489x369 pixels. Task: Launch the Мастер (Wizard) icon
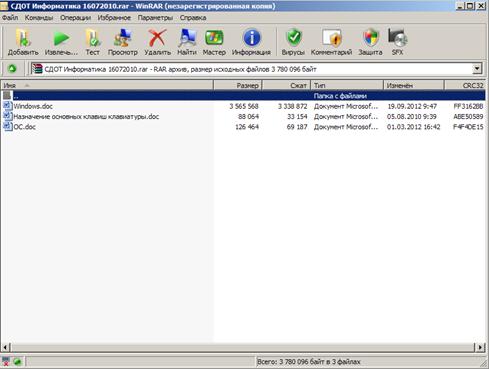pos(214,38)
